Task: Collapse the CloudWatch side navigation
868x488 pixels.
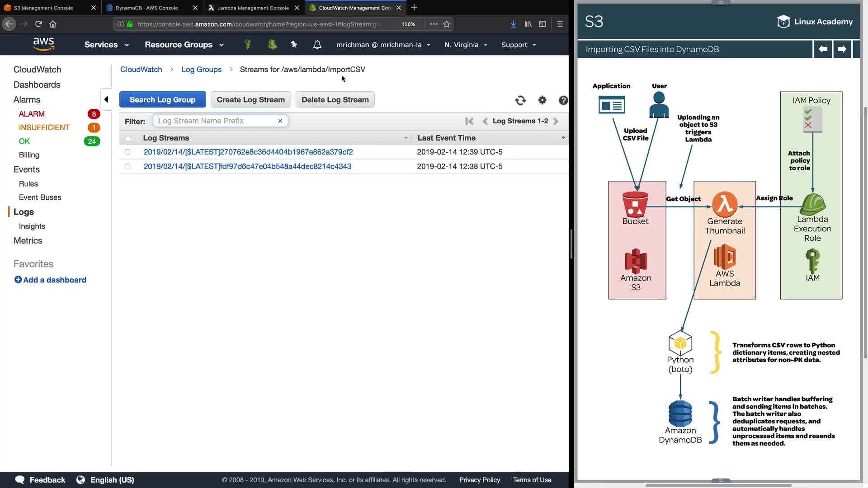Action: tap(106, 99)
